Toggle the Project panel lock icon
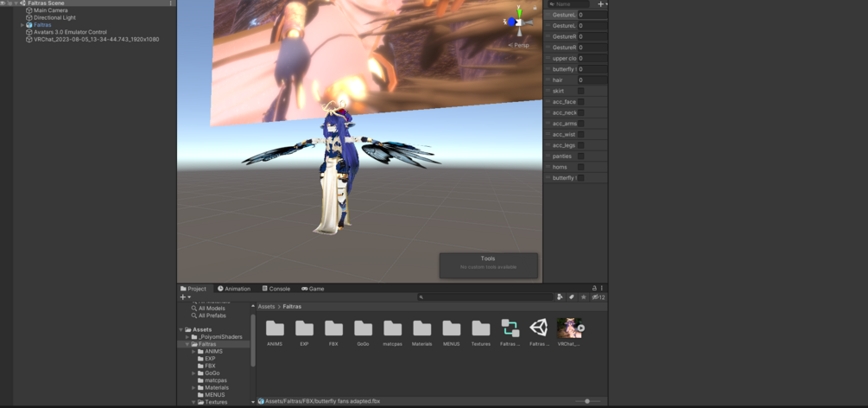Image resolution: width=868 pixels, height=408 pixels. [x=594, y=288]
